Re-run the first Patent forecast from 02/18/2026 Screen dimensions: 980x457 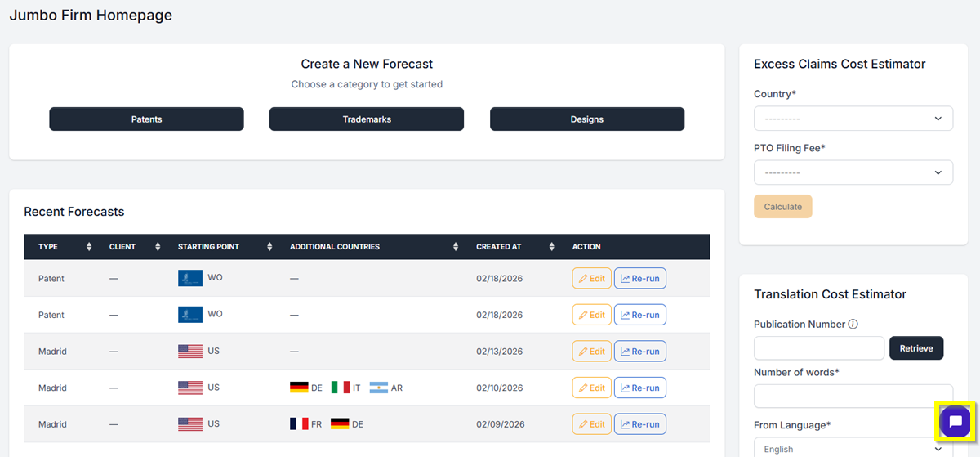click(x=640, y=279)
